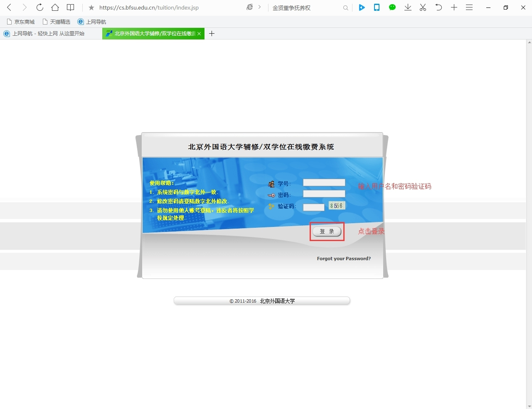532x409 pixels.
Task: Open the reading mode book icon
Action: (71, 7)
